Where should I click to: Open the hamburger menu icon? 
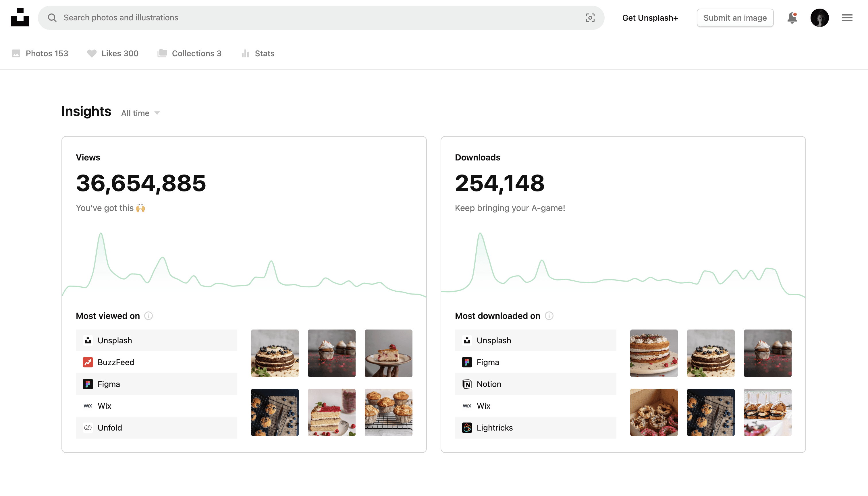click(847, 18)
